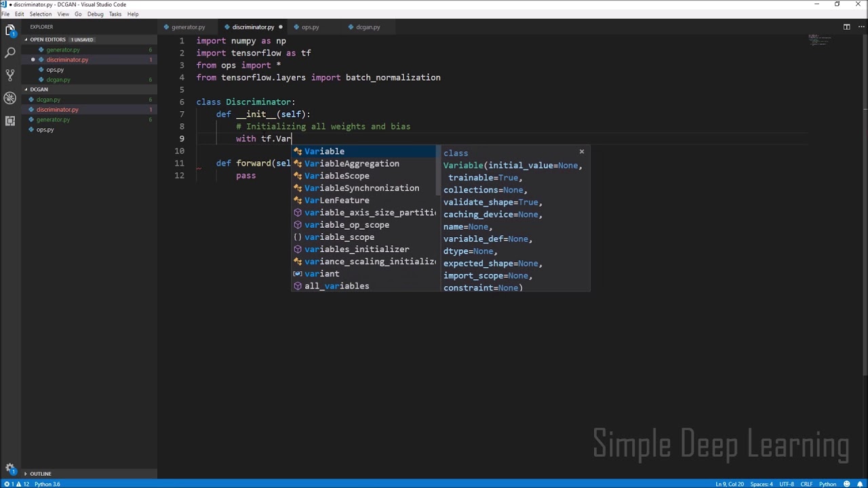The image size is (868, 488).
Task: Select the discriminator.py editor tab
Action: click(252, 27)
